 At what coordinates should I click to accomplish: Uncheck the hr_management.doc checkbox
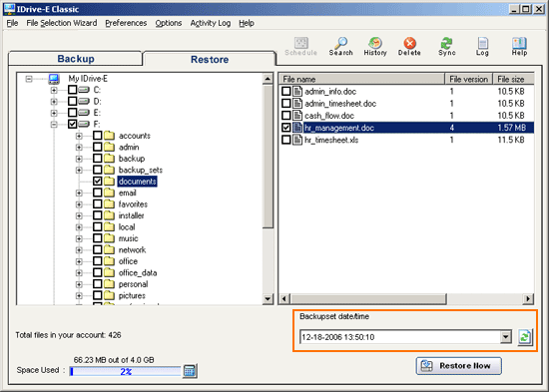click(286, 128)
